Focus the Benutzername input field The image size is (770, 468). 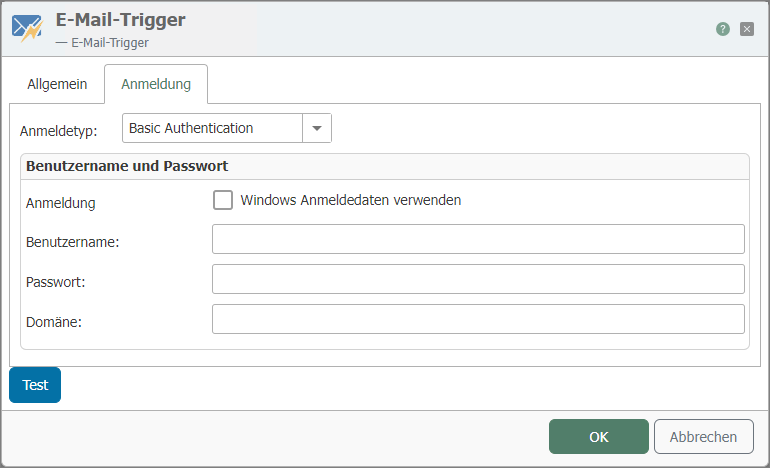pos(478,240)
